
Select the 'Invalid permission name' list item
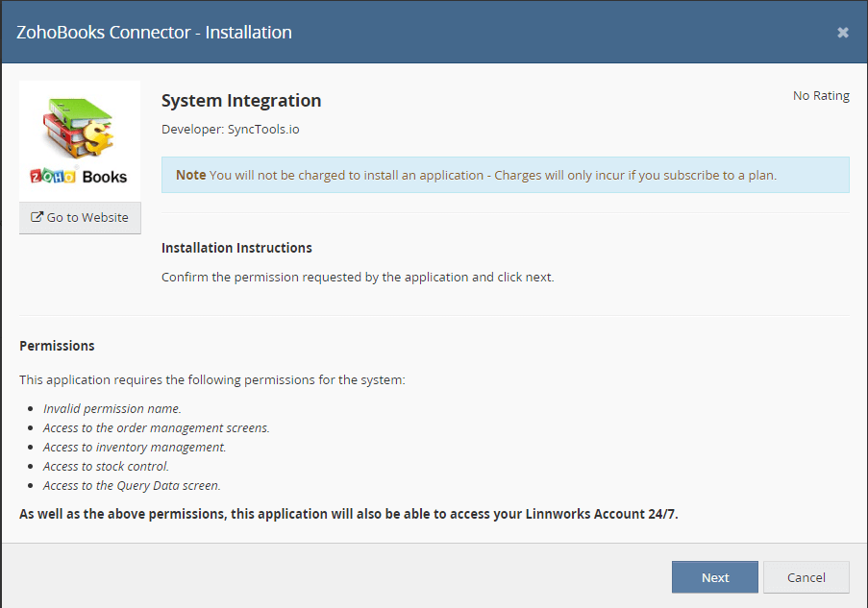pyautogui.click(x=112, y=408)
